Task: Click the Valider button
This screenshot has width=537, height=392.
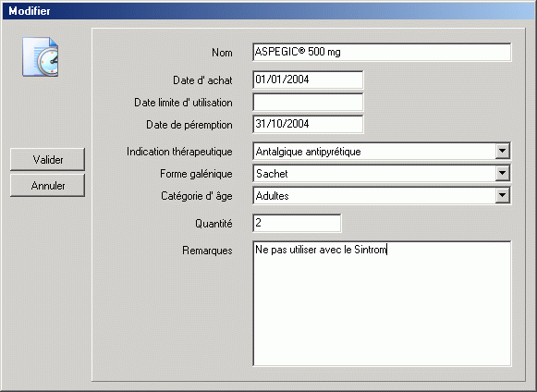Action: tap(48, 159)
